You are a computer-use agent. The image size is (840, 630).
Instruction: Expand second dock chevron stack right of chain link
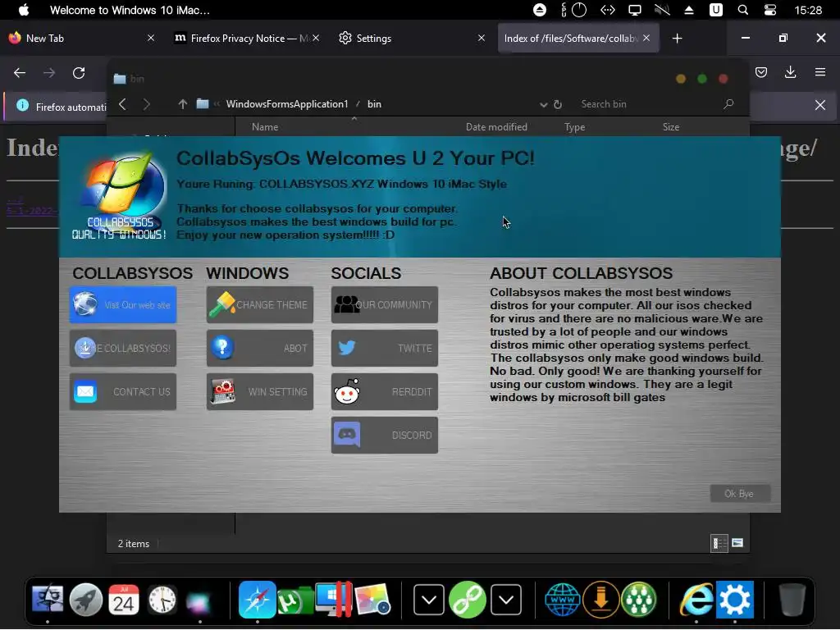point(506,600)
